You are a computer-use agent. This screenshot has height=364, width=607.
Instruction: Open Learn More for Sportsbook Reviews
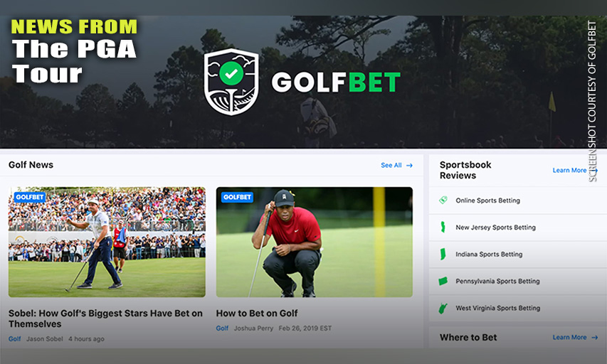click(569, 170)
